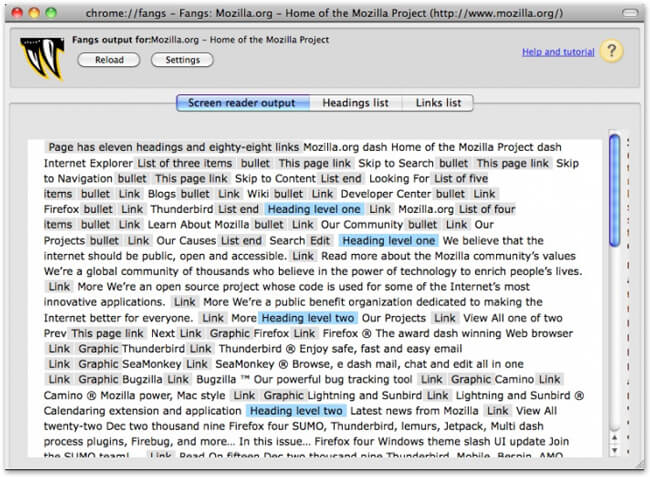Click "Graphic" label before Bugzilla

tap(98, 380)
